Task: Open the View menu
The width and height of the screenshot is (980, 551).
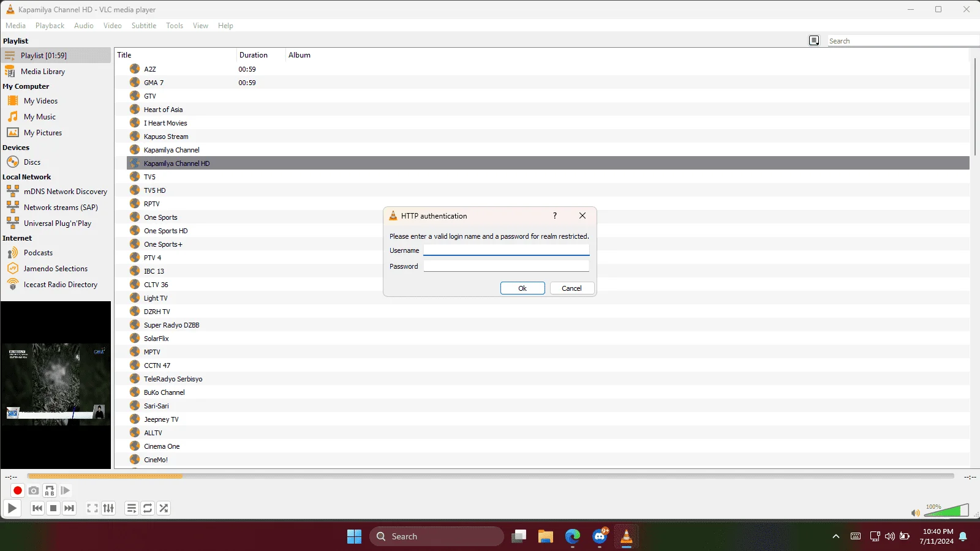Action: coord(200,26)
